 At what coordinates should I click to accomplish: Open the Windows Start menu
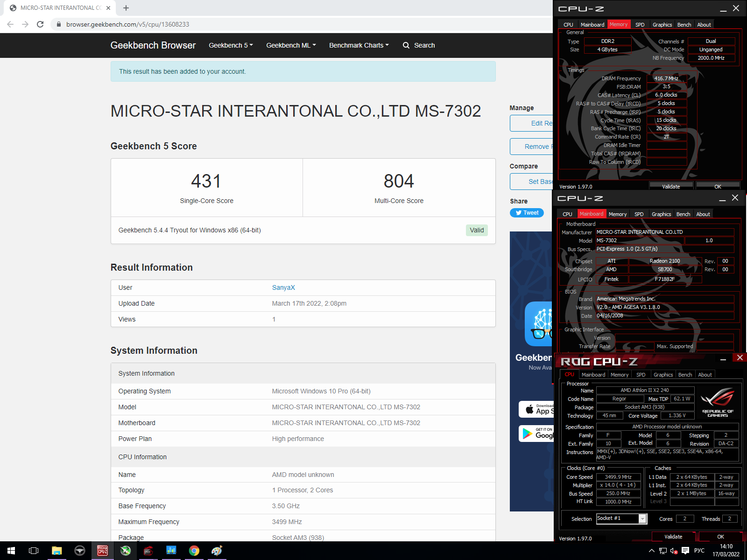pos(11,551)
